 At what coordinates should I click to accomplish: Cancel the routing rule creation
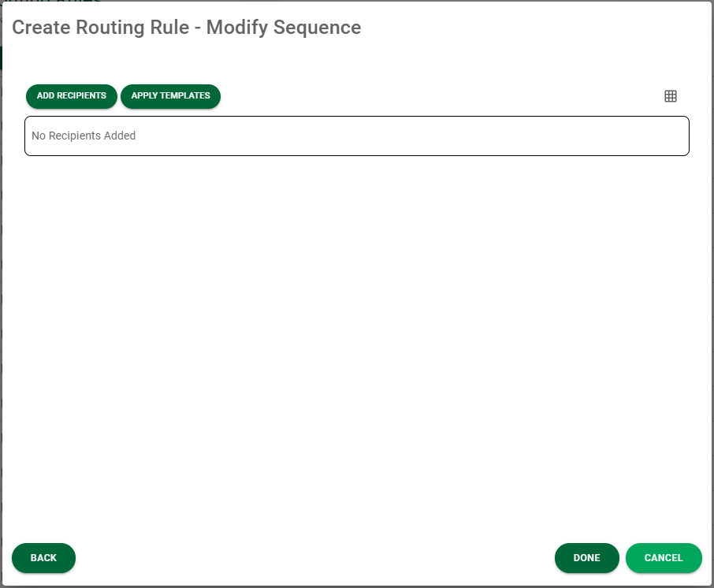(x=664, y=558)
